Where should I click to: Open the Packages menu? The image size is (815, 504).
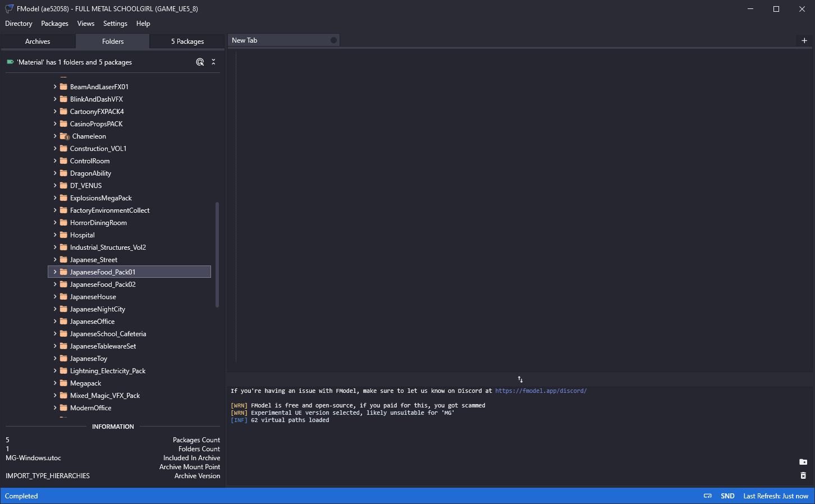coord(54,24)
